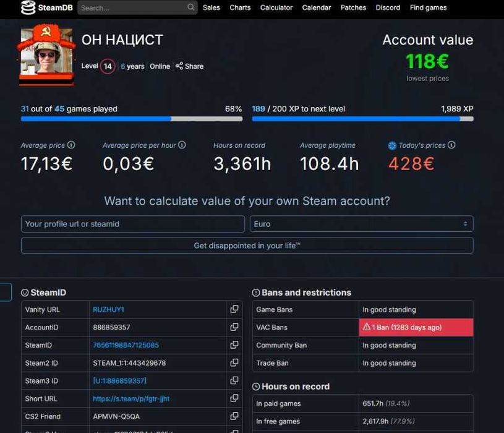Click the snowflake badge before Today's prices
This screenshot has width=504, height=433.
pyautogui.click(x=392, y=145)
